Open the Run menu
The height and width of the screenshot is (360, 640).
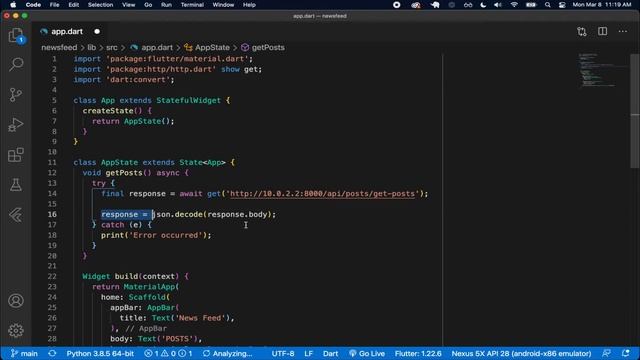(166, 5)
